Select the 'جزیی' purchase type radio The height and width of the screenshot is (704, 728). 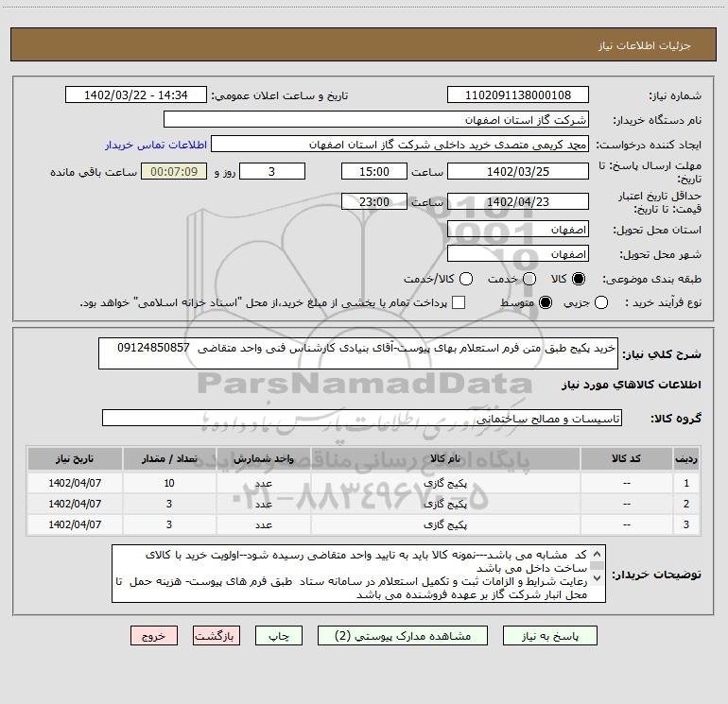tap(600, 302)
